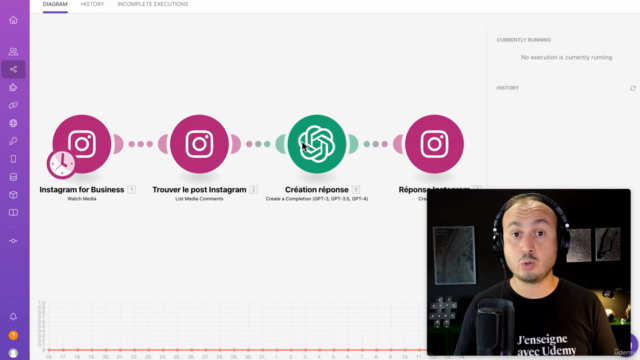Image resolution: width=640 pixels, height=360 pixels.
Task: Open the orange help question mark icon
Action: coord(13,335)
